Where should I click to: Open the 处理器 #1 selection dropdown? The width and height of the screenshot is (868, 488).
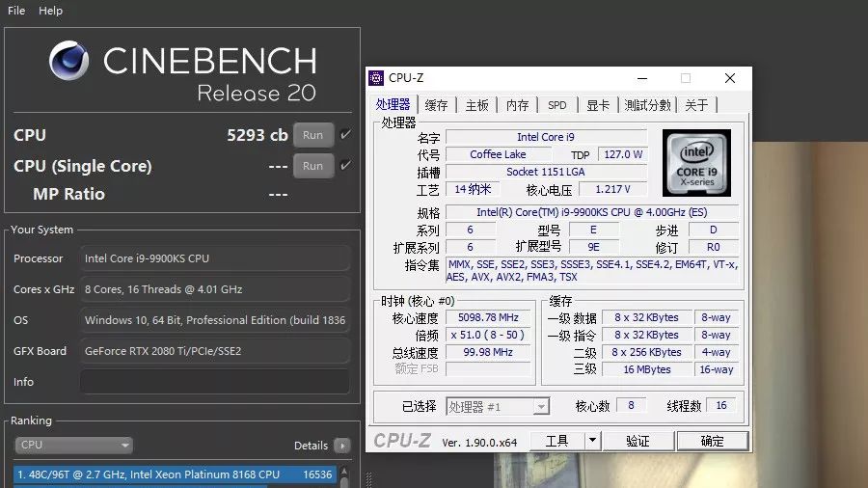[x=498, y=407]
